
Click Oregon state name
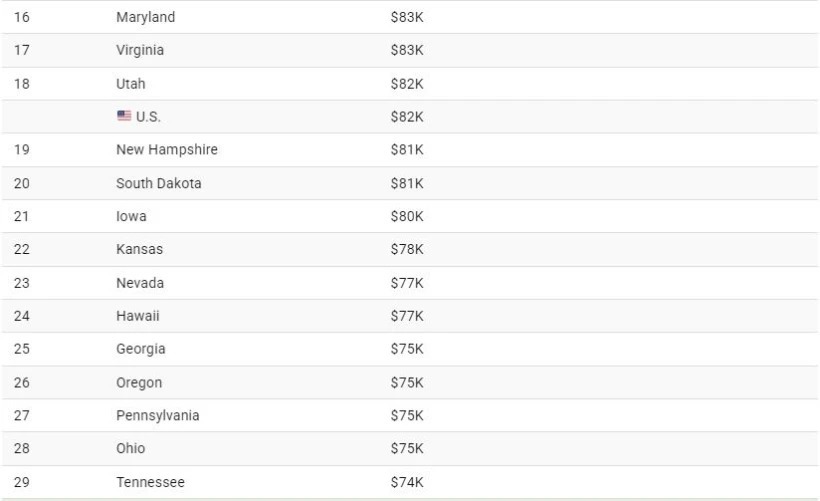pos(139,383)
